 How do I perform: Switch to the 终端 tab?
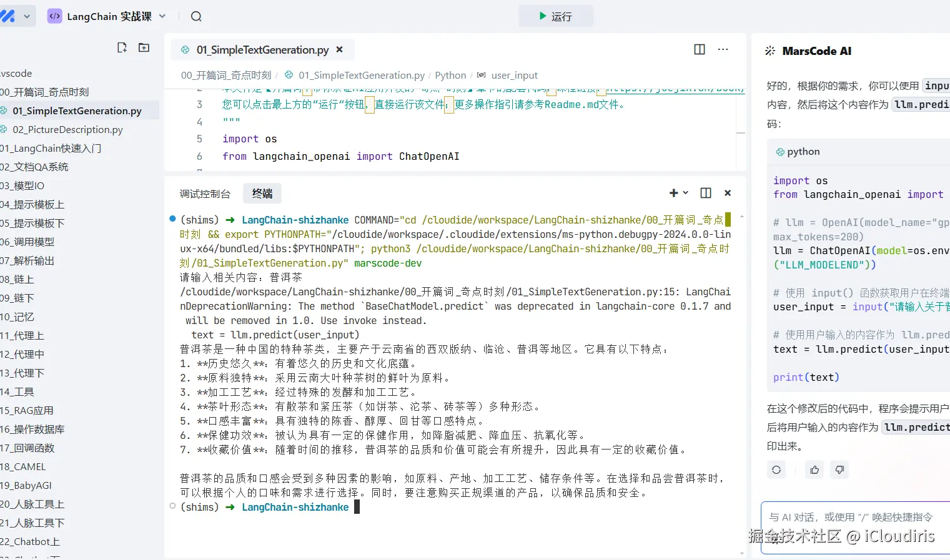point(262,194)
